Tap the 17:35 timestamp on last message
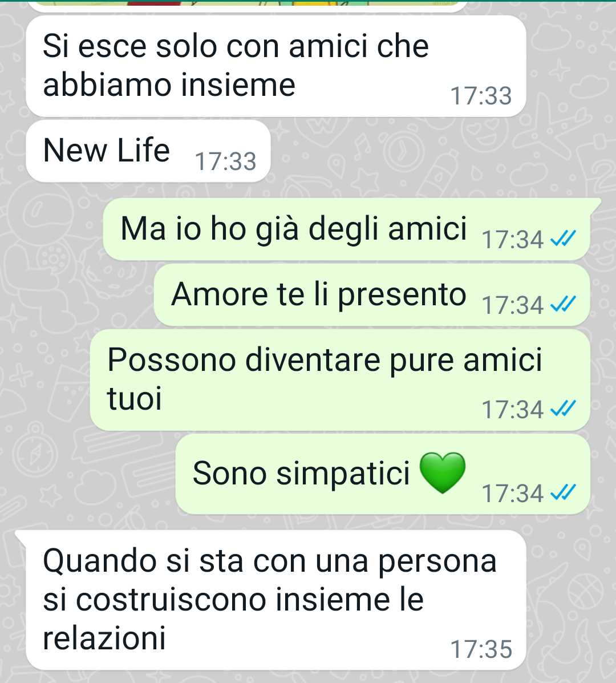 tap(481, 649)
